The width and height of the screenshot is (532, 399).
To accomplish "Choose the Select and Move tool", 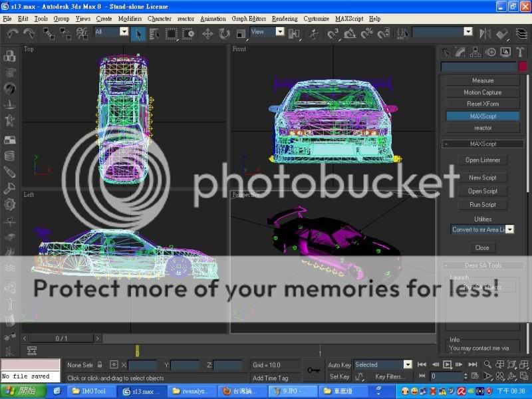I will [207, 33].
